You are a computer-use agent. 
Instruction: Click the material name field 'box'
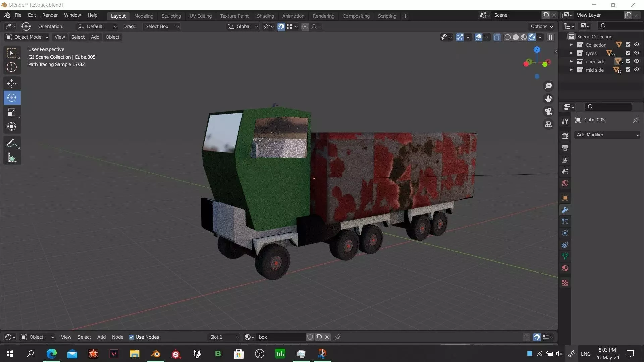click(281, 337)
